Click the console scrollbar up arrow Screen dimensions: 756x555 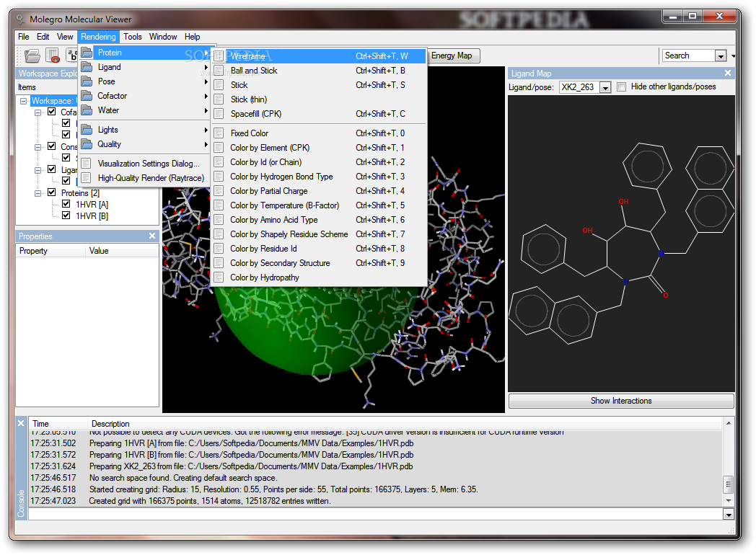728,423
